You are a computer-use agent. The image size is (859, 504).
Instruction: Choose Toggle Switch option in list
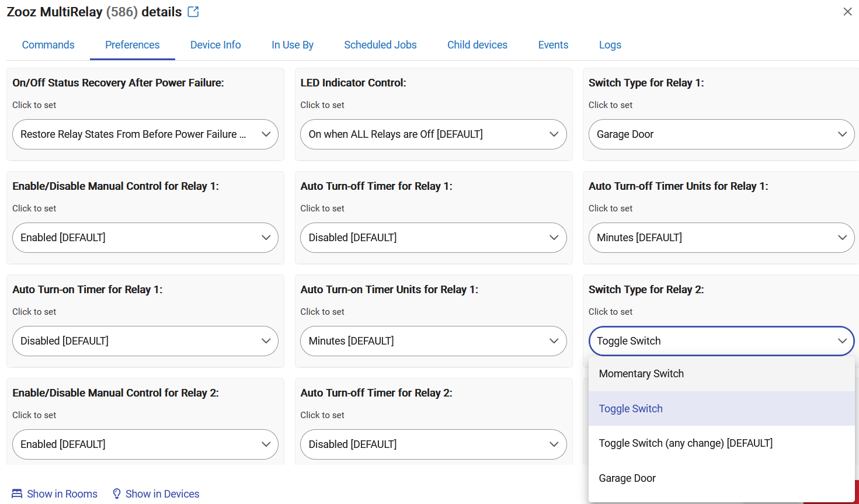(x=722, y=409)
